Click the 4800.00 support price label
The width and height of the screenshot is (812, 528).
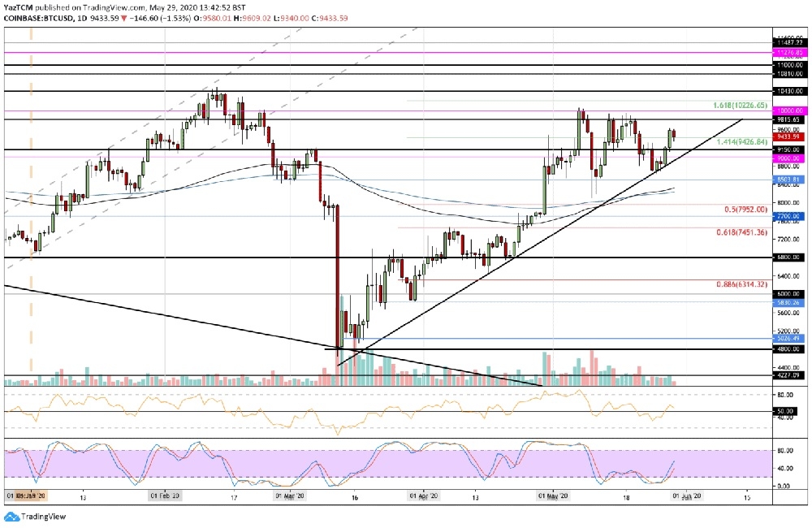(x=788, y=349)
